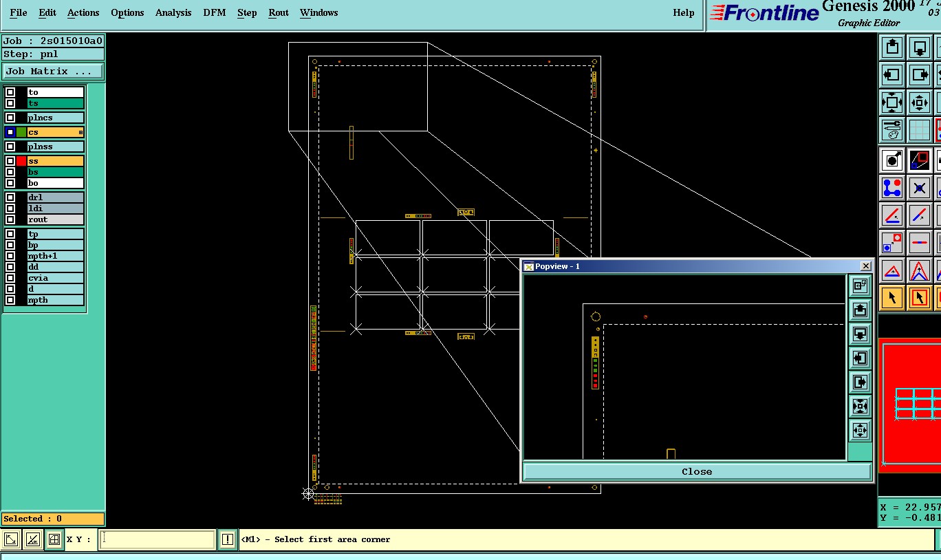The height and width of the screenshot is (560, 941).
Task: Click pan right icon in main right toolbar
Action: pos(920,75)
